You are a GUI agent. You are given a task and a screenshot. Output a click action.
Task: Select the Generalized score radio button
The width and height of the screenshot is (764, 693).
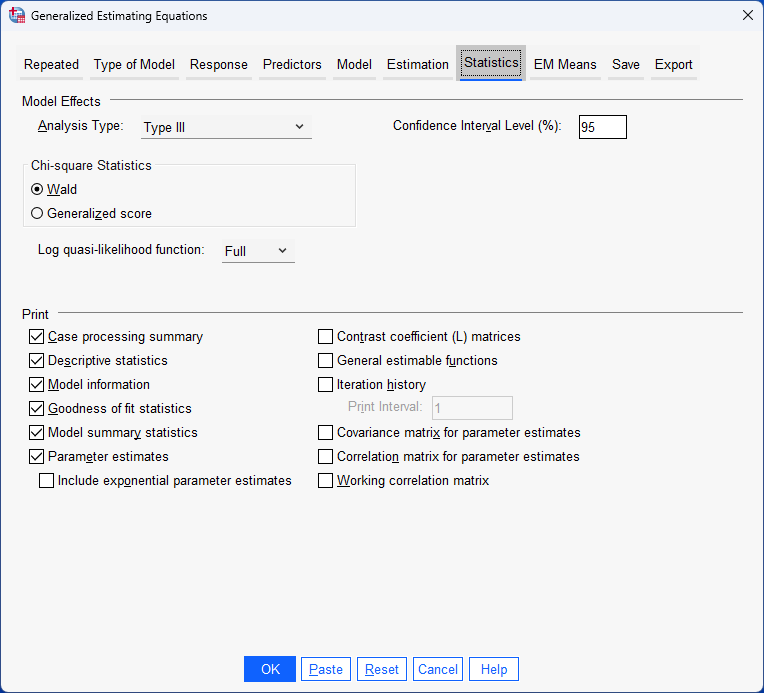click(38, 213)
